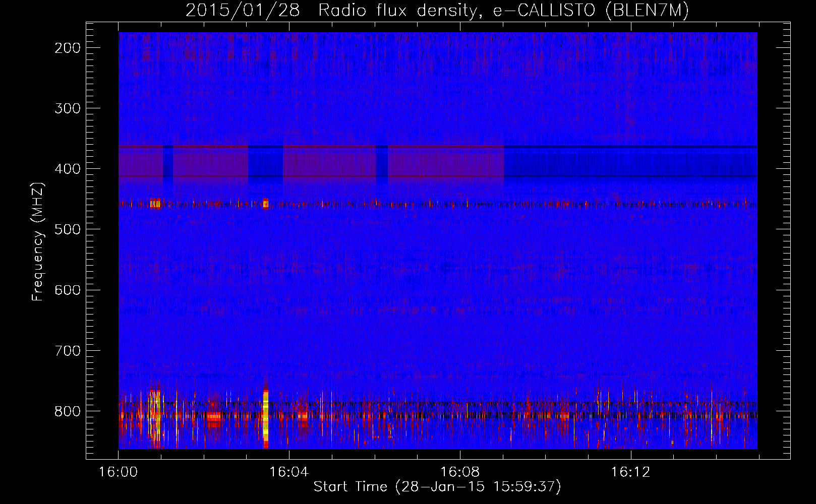Click the 16:00 time tick label
This screenshot has height=504, width=816.
click(119, 472)
